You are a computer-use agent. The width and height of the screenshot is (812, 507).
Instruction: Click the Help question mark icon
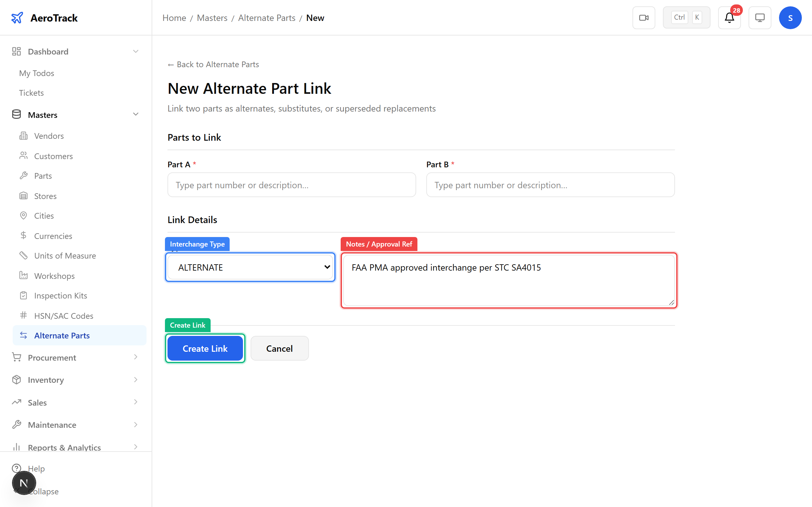coord(17,468)
